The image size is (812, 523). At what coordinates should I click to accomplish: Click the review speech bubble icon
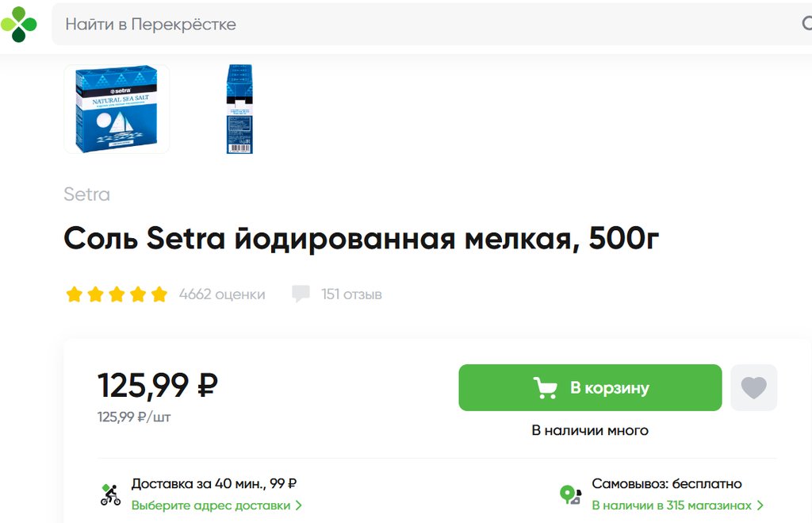(301, 294)
